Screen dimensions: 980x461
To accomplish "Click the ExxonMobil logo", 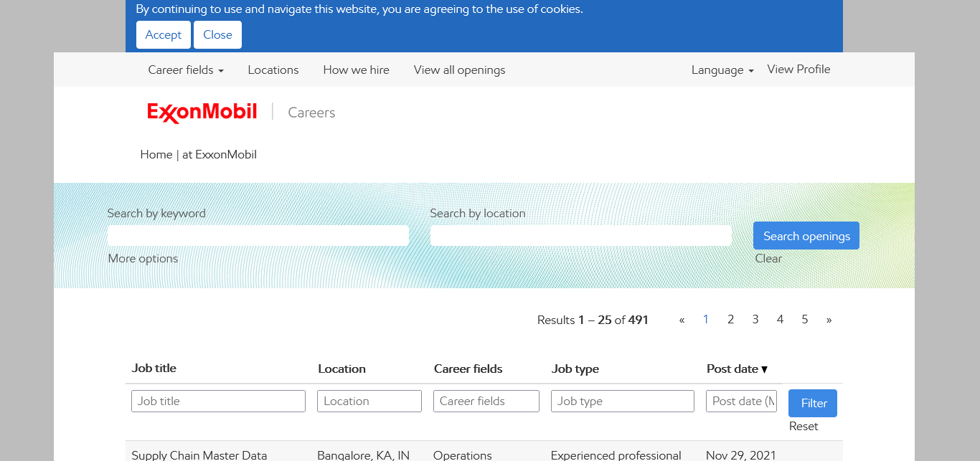I will point(202,113).
